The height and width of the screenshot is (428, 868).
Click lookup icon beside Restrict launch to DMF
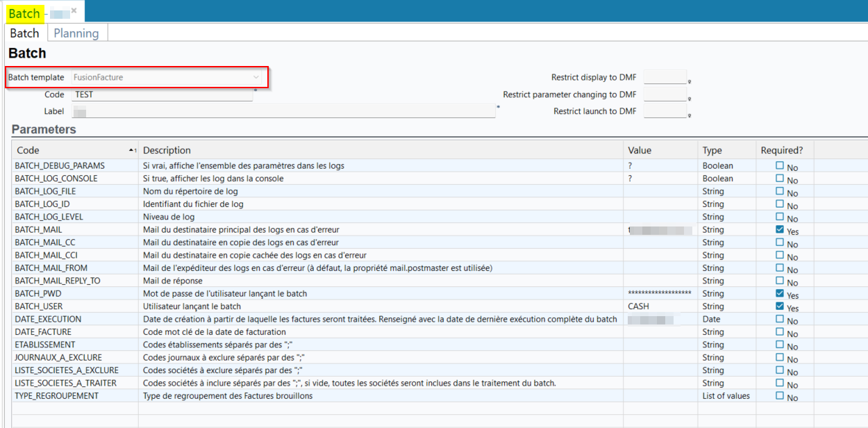690,115
